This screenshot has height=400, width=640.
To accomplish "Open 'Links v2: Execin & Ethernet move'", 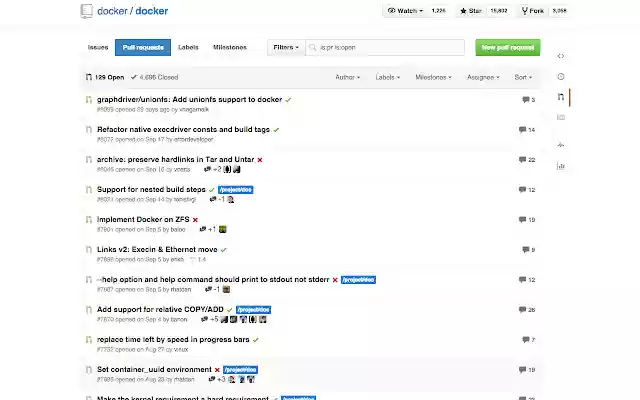I will [157, 249].
